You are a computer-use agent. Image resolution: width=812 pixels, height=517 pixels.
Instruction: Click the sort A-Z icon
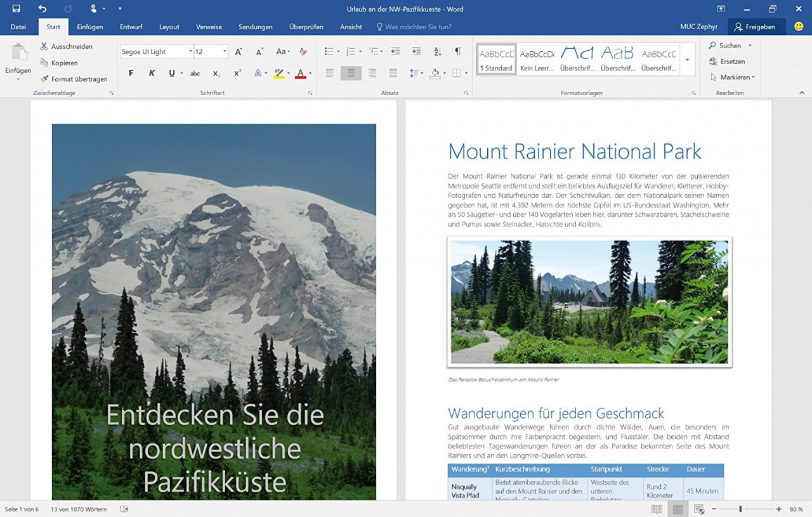point(437,51)
